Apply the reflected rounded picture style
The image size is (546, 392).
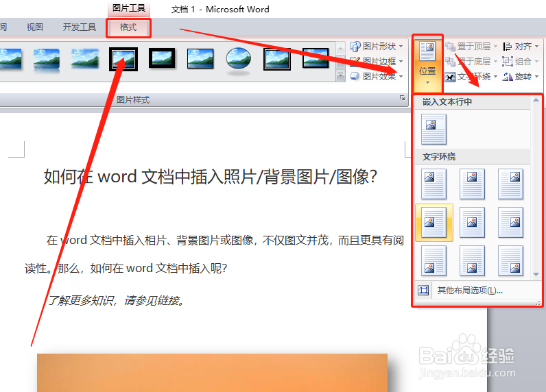point(47,61)
